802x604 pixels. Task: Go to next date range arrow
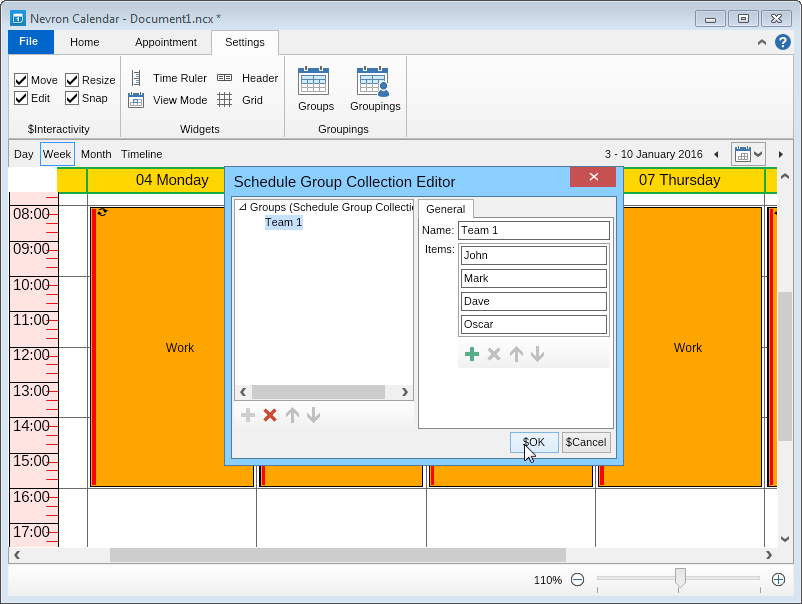click(x=781, y=154)
